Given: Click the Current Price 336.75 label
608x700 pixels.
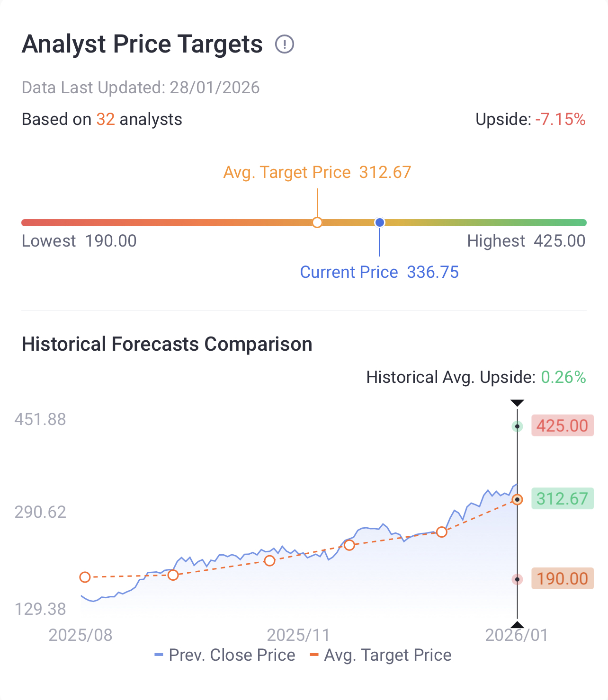Looking at the screenshot, I should pos(379,272).
